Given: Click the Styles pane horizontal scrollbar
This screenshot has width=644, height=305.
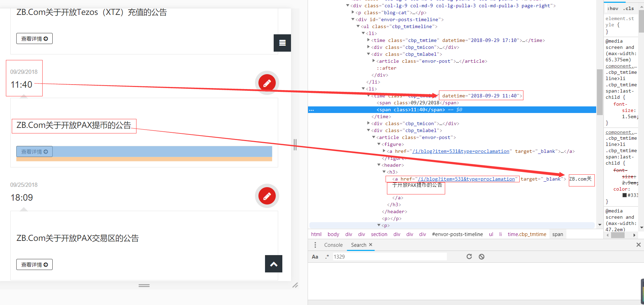Looking at the screenshot, I should (618, 235).
